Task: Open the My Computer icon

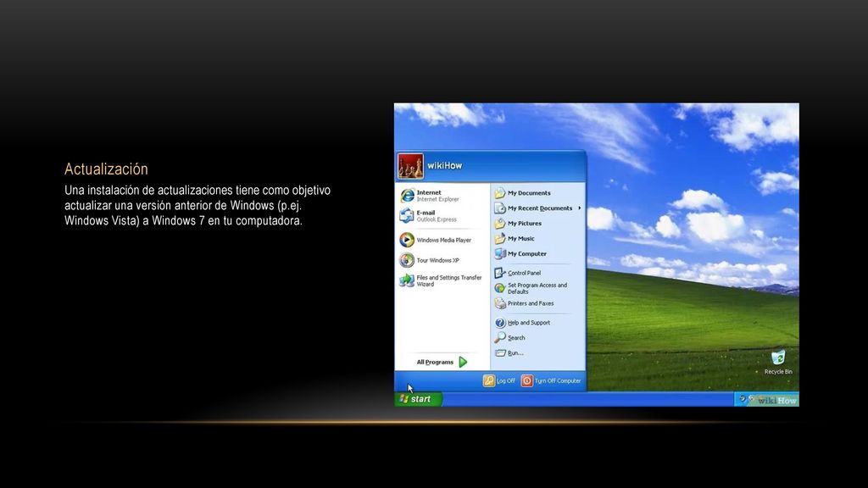Action: pos(500,253)
